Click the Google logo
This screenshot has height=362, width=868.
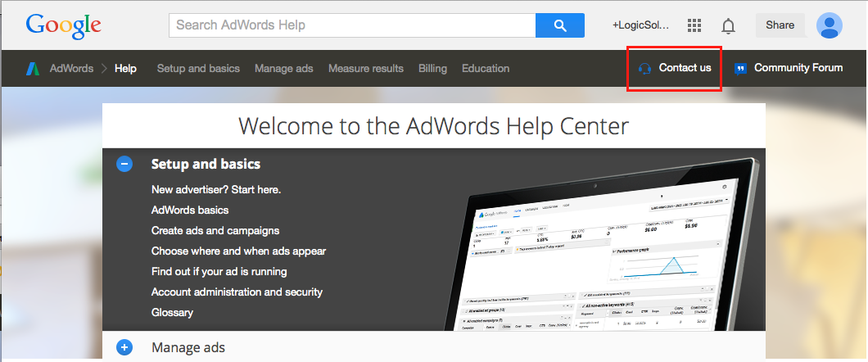tap(63, 25)
